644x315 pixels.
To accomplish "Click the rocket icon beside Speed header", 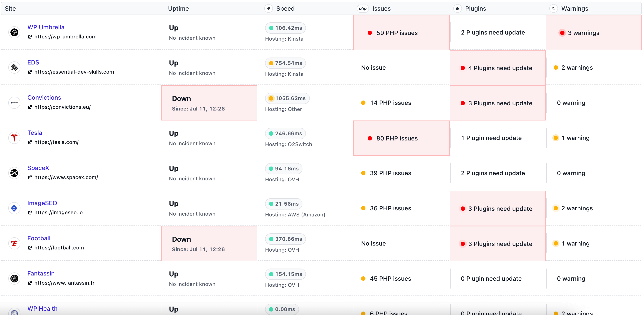I will coord(269,8).
